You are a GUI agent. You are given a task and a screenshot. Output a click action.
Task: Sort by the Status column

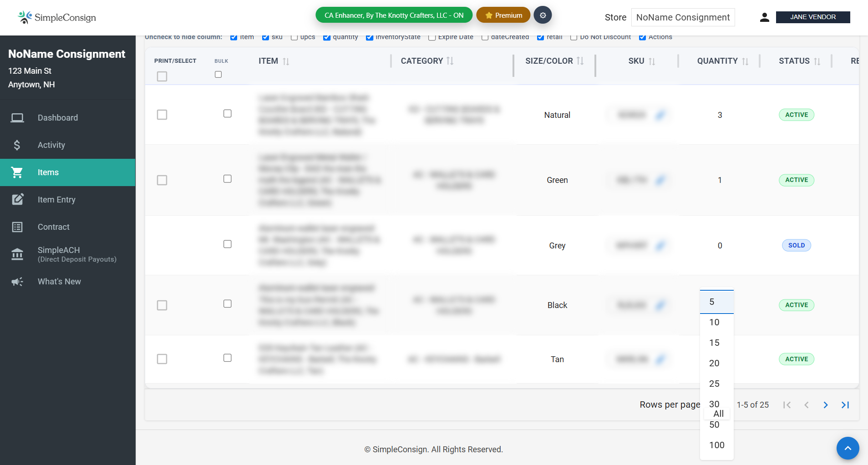coord(817,61)
